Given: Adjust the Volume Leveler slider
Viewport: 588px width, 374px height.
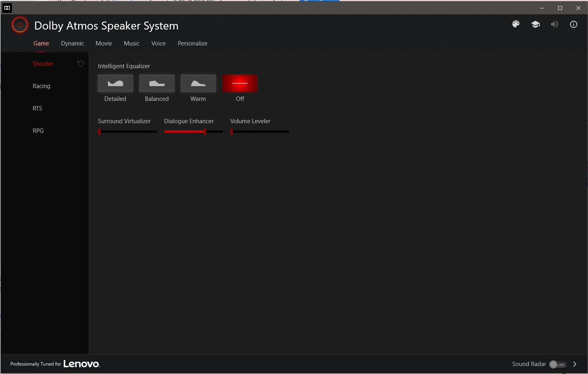Looking at the screenshot, I should [260, 132].
